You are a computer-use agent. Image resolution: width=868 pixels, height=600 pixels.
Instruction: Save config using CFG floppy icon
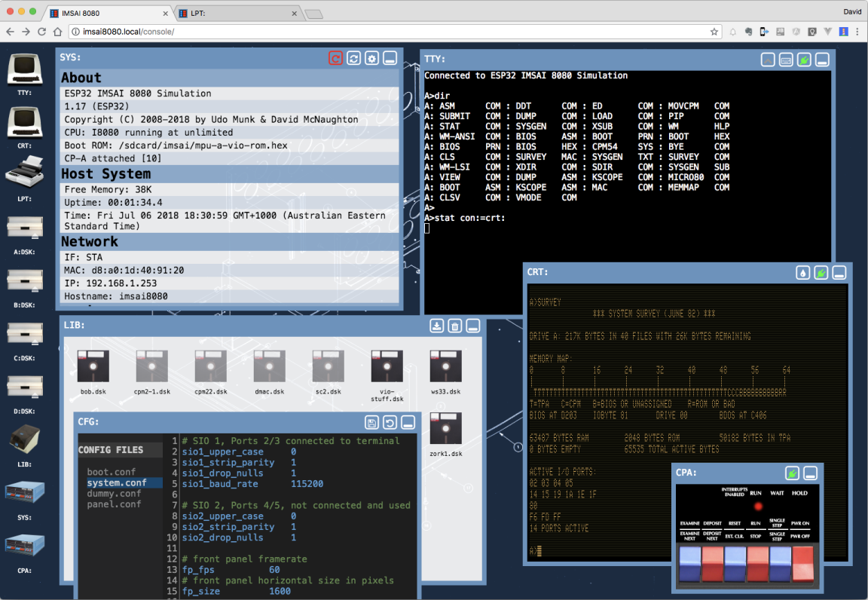click(x=371, y=422)
